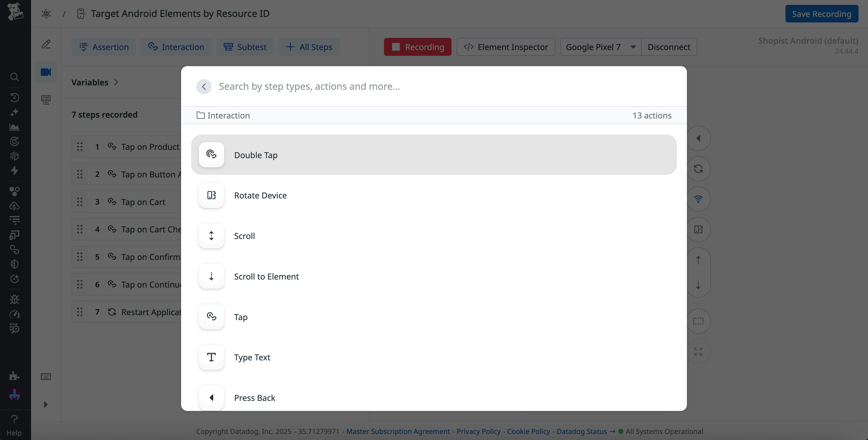This screenshot has width=868, height=440.
Task: Click the Save Recording button
Action: point(821,14)
